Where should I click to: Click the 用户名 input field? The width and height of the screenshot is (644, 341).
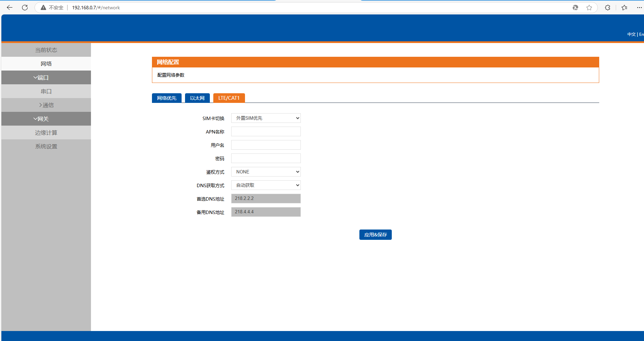pos(266,145)
